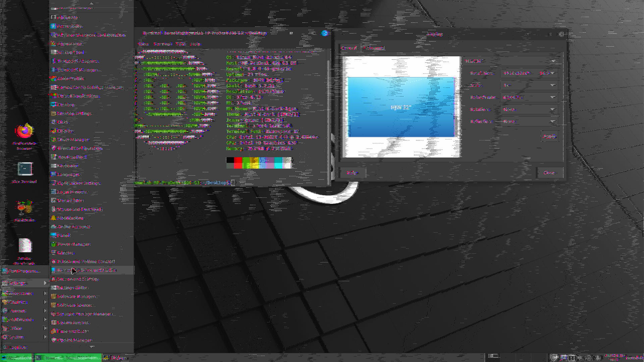Open Notifications settings entry
The image size is (644, 362).
pyautogui.click(x=91, y=218)
